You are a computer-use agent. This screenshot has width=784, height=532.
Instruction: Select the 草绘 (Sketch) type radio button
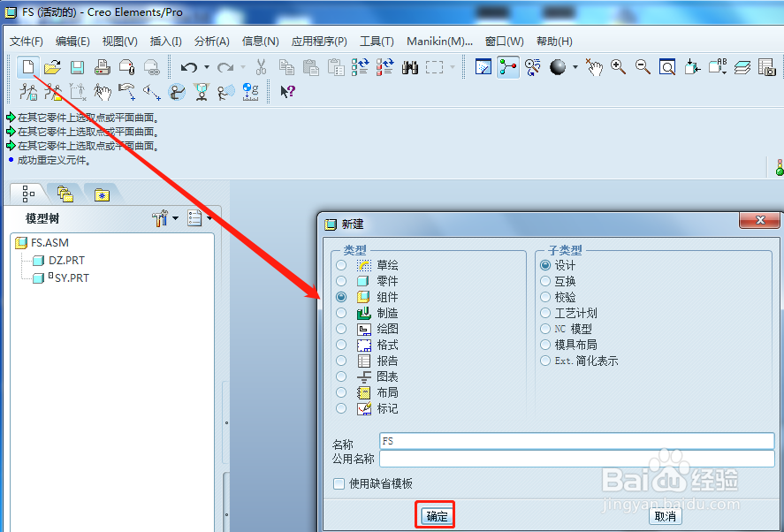coord(341,265)
